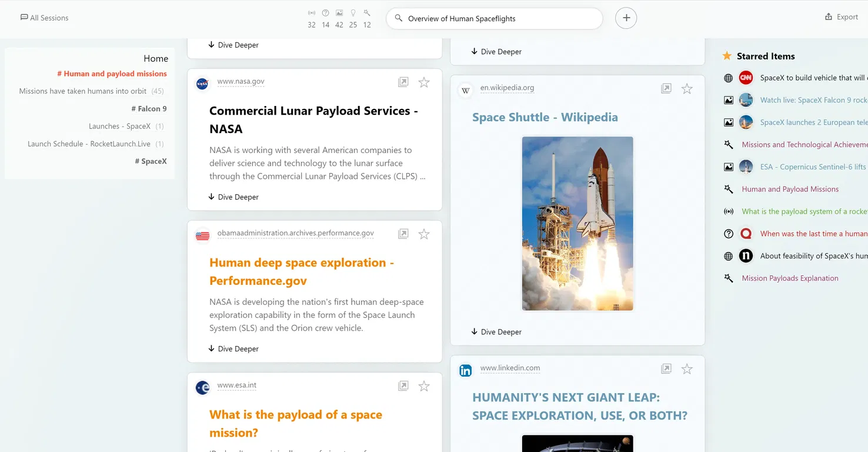Viewport: 868px width, 452px height.
Task: Click the www.linkedin.com source link
Action: pos(510,368)
